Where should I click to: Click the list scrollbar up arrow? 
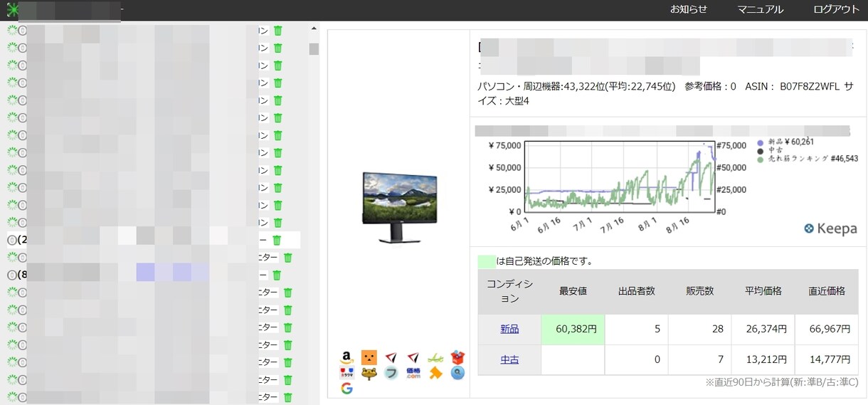coord(314,29)
